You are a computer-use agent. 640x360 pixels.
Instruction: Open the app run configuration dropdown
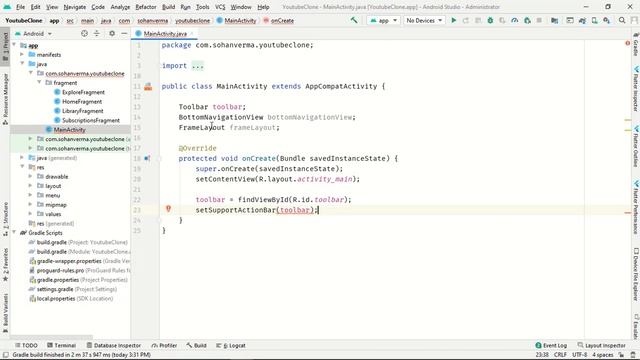(383, 20)
